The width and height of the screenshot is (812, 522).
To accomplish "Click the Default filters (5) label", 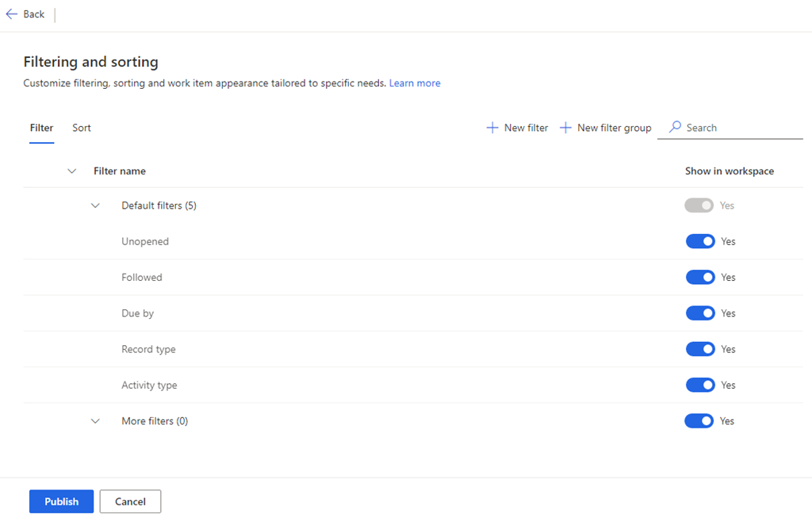I will 159,205.
